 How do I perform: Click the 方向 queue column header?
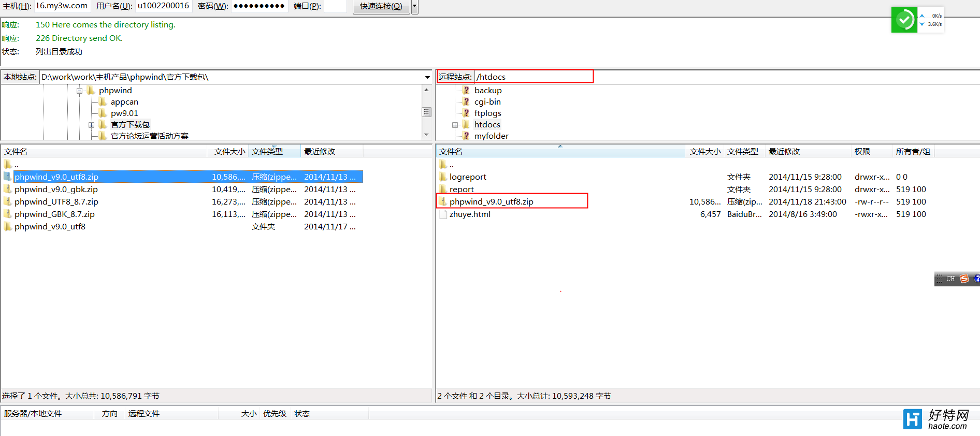pyautogui.click(x=109, y=414)
